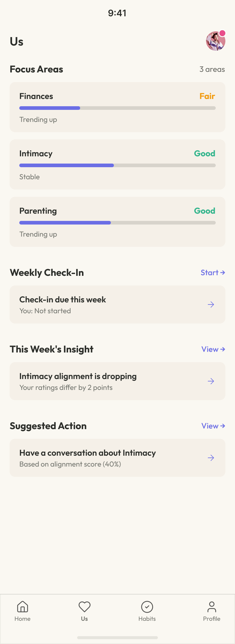Click the Intimacy progress bar
The width and height of the screenshot is (235, 644).
[117, 165]
